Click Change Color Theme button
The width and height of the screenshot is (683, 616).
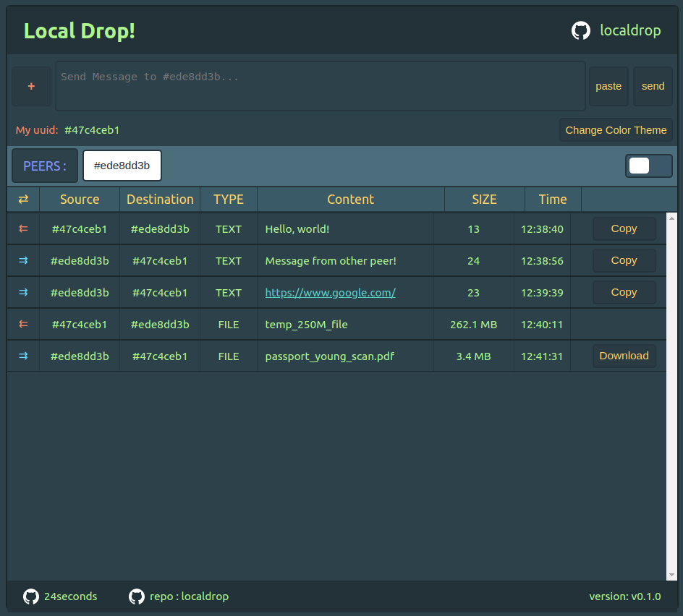pyautogui.click(x=616, y=130)
